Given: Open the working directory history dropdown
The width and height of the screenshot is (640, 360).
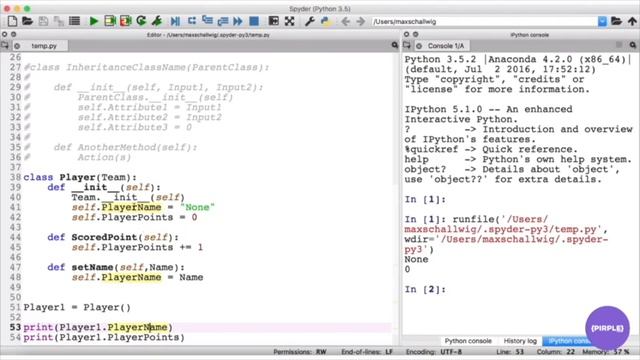Looking at the screenshot, I should click(x=602, y=21).
